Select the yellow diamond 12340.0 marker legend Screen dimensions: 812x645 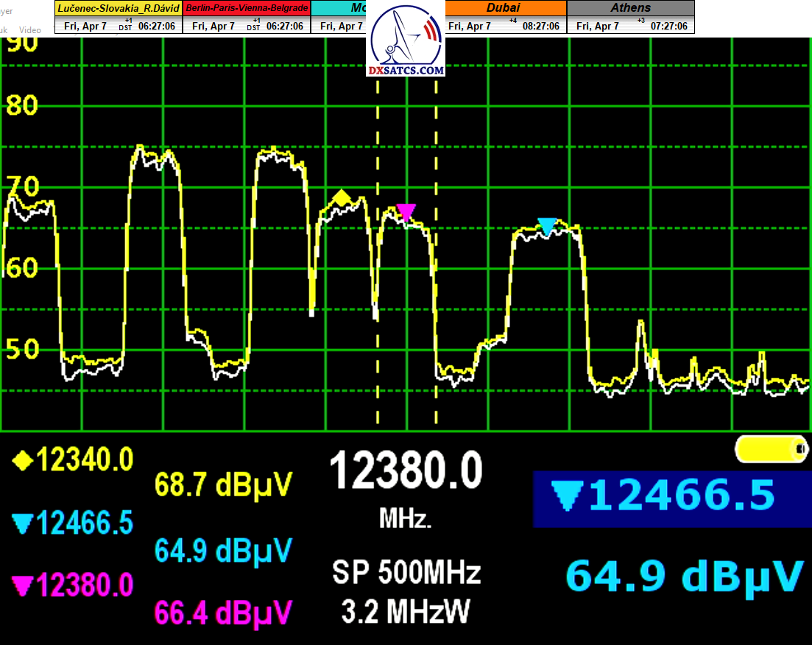[73, 461]
